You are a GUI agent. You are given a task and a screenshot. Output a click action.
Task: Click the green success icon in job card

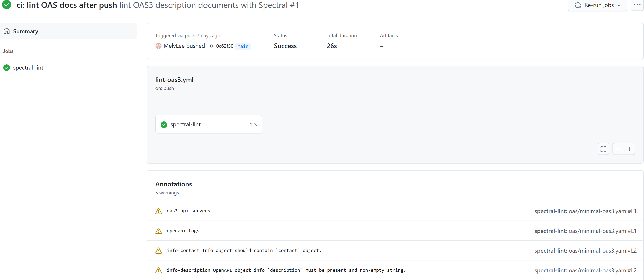(x=164, y=124)
